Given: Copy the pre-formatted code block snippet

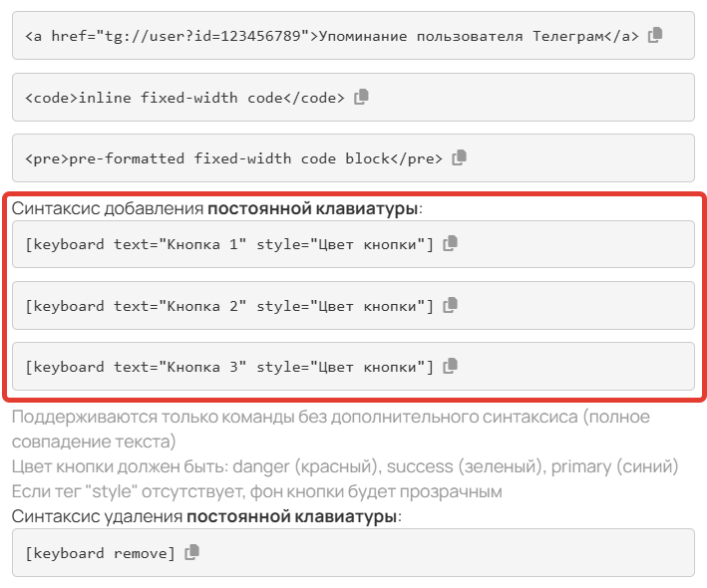Looking at the screenshot, I should pos(460,157).
